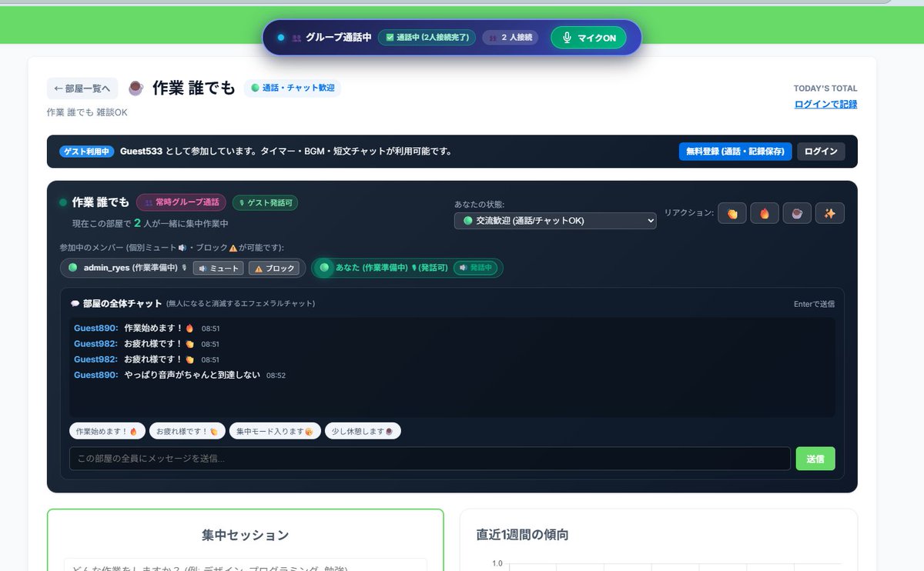Open the ログインで記録 link
The height and width of the screenshot is (571, 924).
tap(825, 104)
